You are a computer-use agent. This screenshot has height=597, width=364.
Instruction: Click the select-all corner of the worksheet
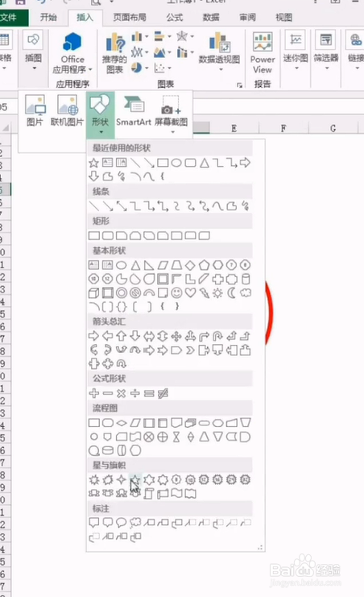6,129
